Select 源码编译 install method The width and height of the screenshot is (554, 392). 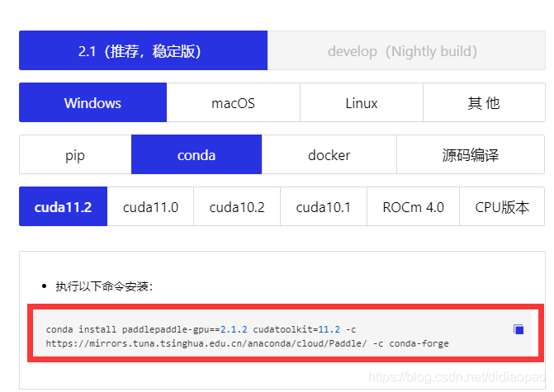coord(471,155)
